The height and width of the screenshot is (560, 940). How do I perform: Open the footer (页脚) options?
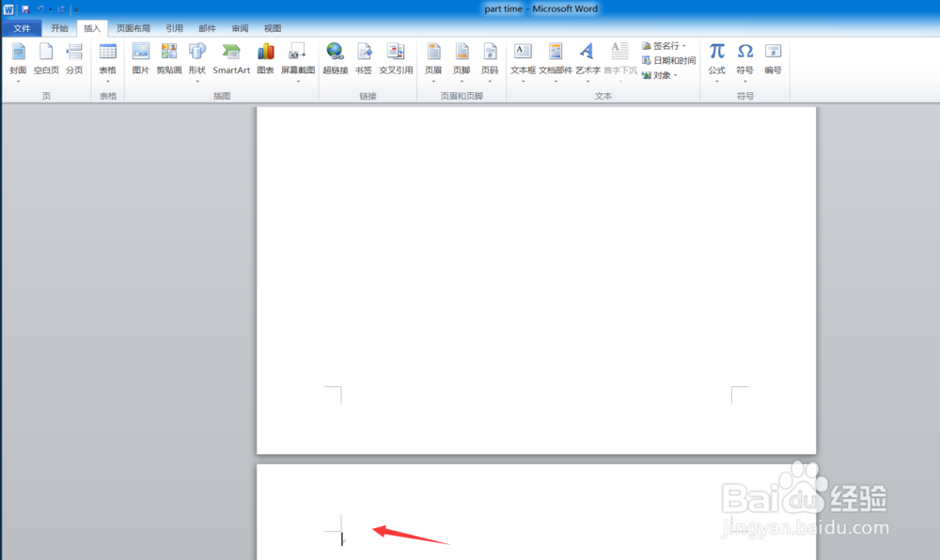[x=462, y=62]
